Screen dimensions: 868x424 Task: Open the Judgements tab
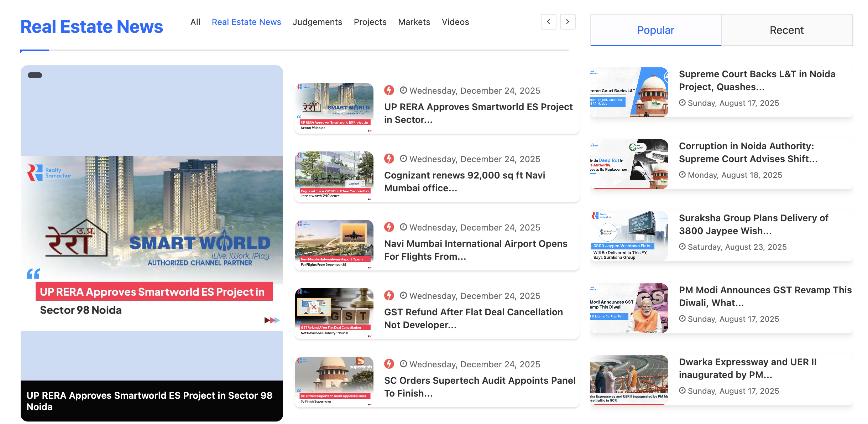coord(317,22)
